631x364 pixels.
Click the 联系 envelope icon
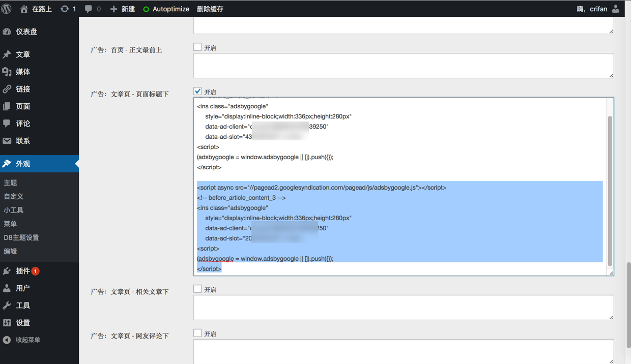point(7,141)
